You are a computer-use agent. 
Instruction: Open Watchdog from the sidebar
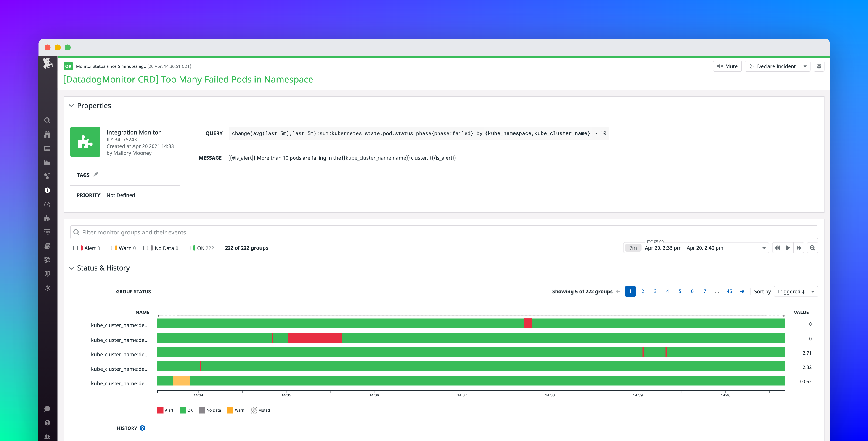[47, 134]
